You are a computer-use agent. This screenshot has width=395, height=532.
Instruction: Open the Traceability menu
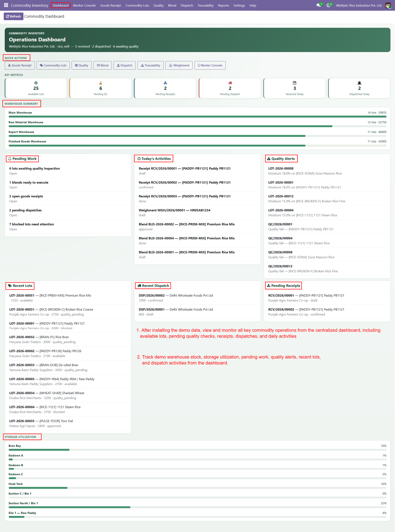click(205, 5)
